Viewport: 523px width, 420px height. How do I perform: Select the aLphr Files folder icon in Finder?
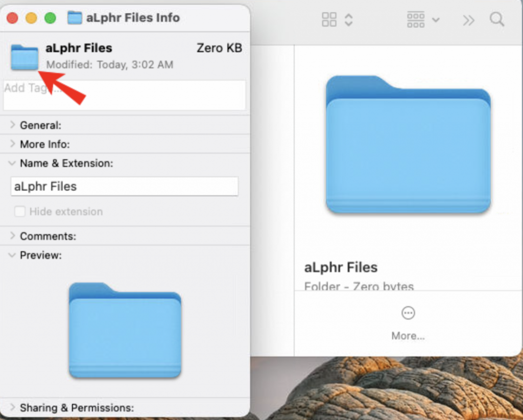click(x=408, y=146)
